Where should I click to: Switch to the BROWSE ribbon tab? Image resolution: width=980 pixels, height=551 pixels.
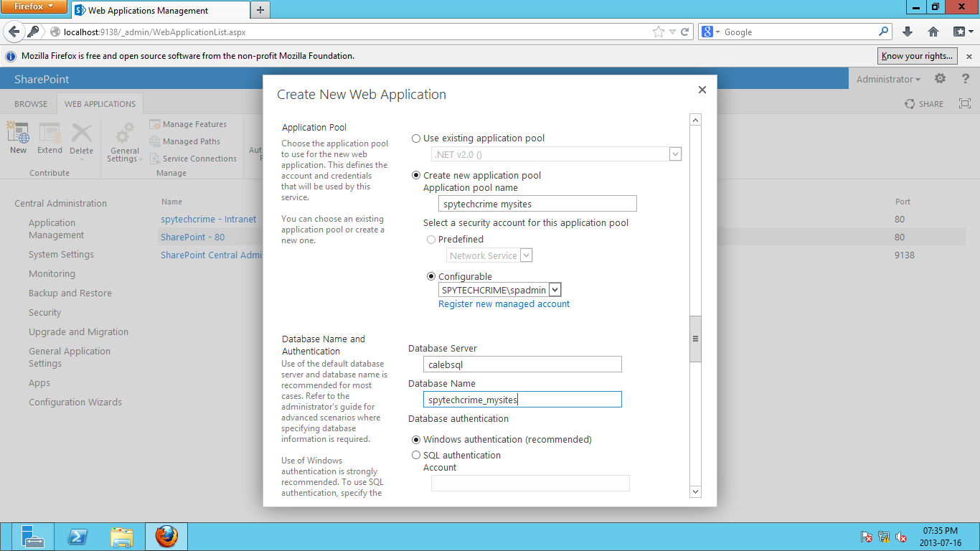31,104
